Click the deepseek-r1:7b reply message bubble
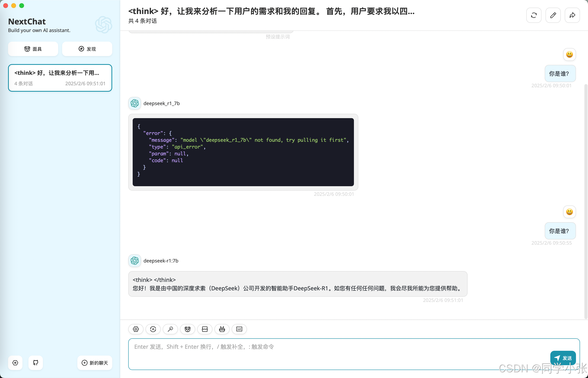Screen dimensions: 588x378 298,284
